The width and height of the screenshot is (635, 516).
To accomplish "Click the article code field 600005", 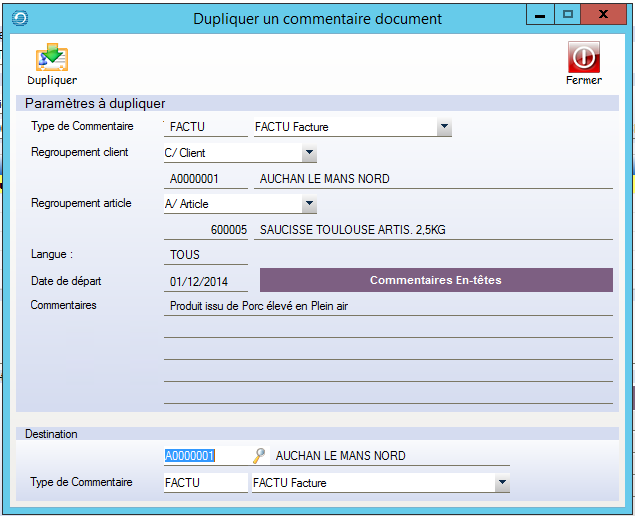I will [205, 230].
